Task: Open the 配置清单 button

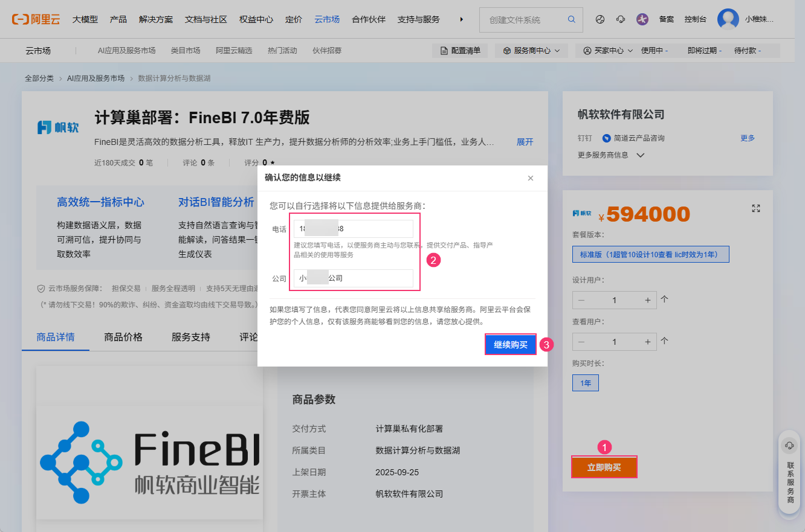Action: pyautogui.click(x=460, y=51)
